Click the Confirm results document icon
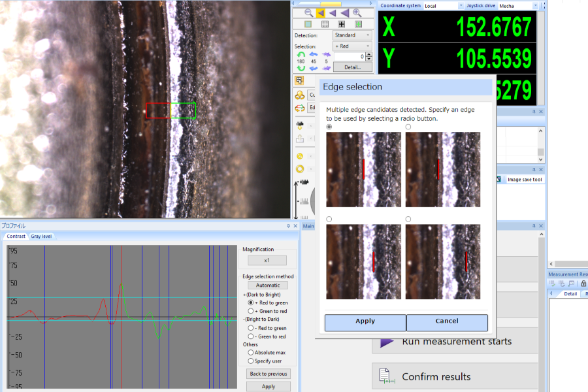This screenshot has height=392, width=588. pos(387,376)
